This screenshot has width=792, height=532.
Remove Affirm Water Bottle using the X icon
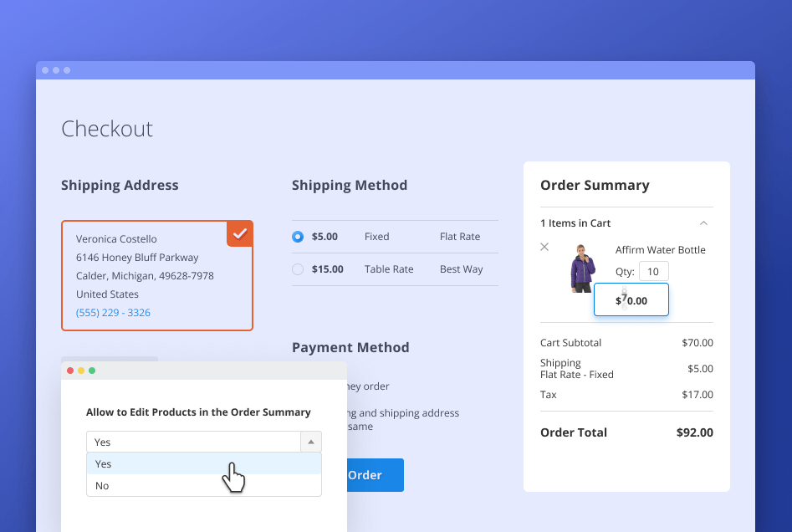click(x=544, y=247)
